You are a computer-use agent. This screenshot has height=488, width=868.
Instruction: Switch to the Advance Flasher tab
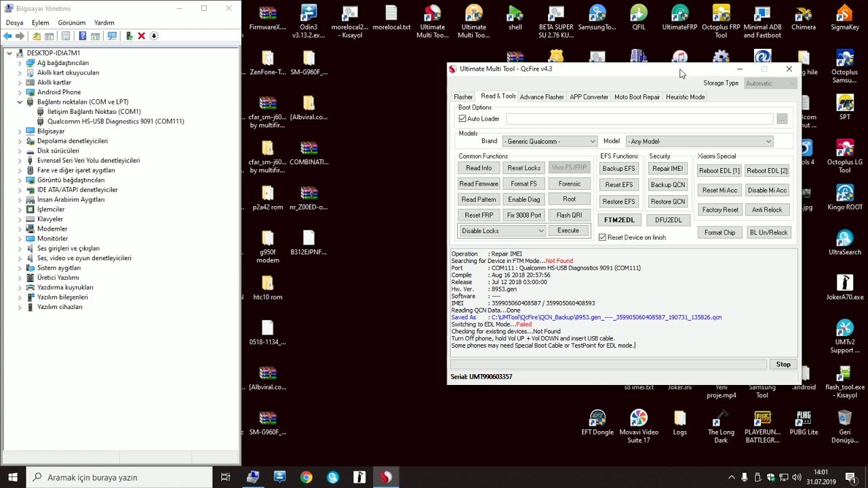click(x=542, y=97)
